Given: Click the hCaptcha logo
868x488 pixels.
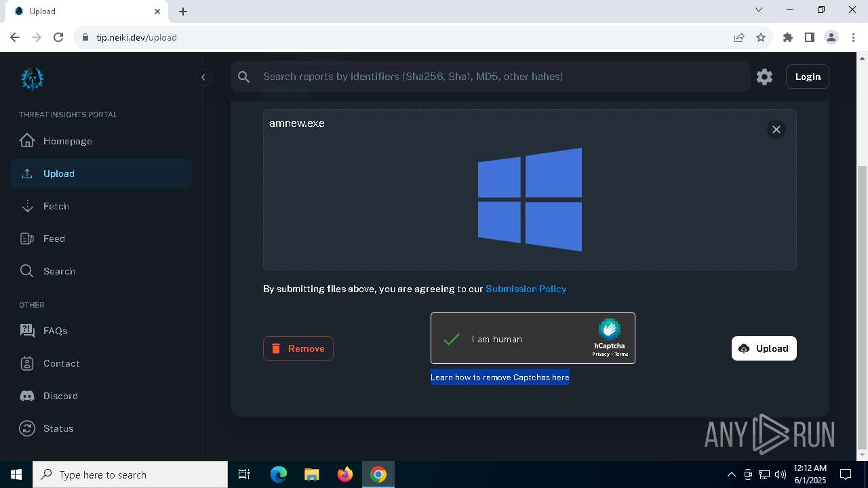Looking at the screenshot, I should pos(609,329).
